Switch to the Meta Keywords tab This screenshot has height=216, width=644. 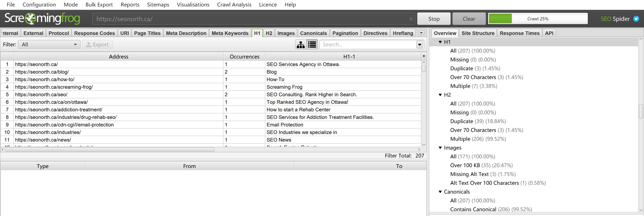pyautogui.click(x=230, y=33)
